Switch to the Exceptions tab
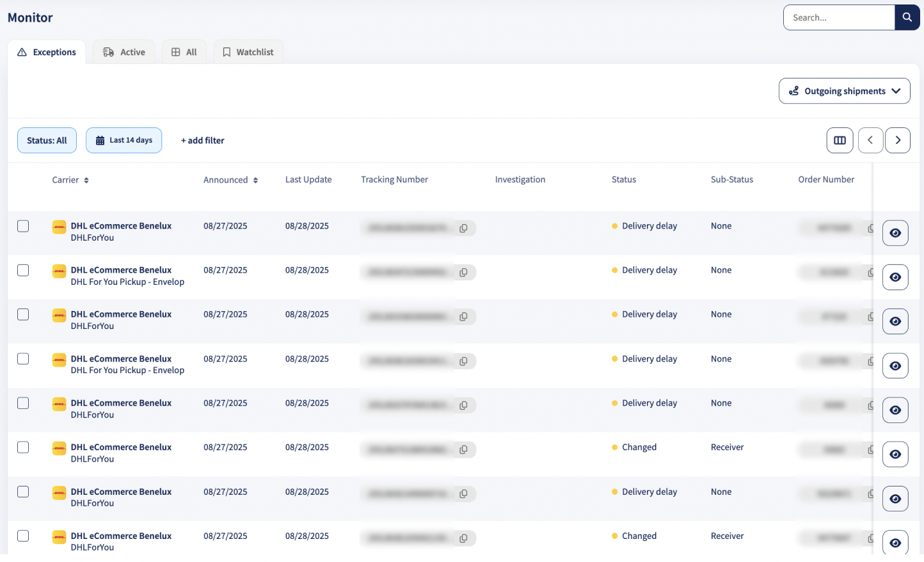 [x=47, y=52]
